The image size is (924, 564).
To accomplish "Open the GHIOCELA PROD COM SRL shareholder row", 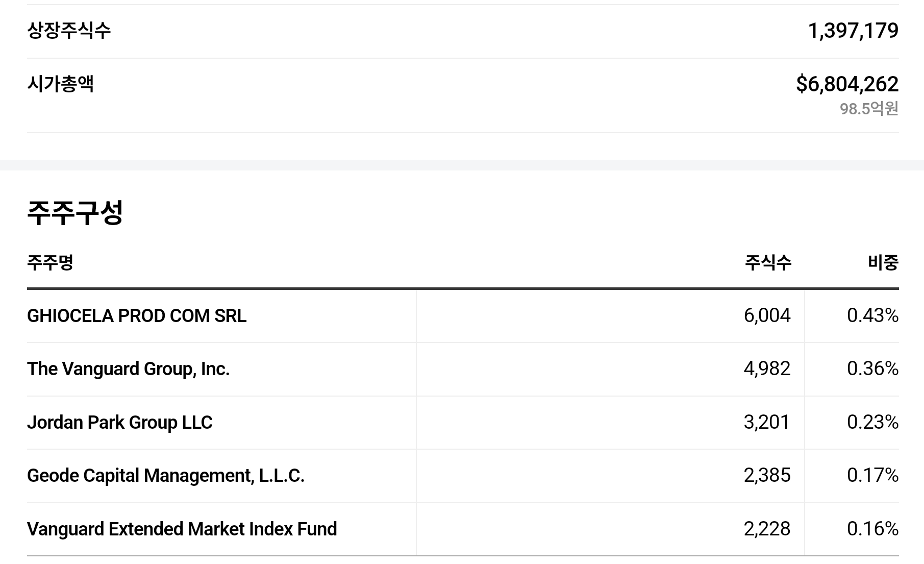I will (x=463, y=316).
